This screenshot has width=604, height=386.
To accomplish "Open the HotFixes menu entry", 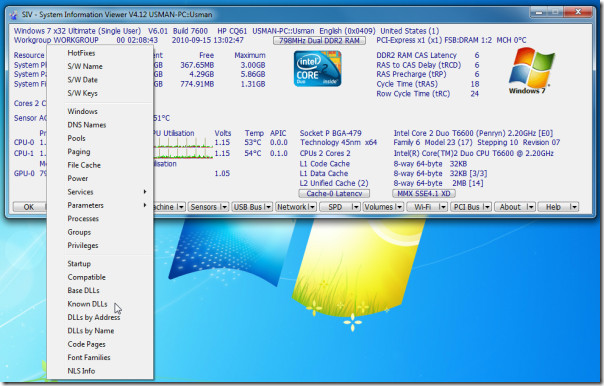I will pos(100,53).
